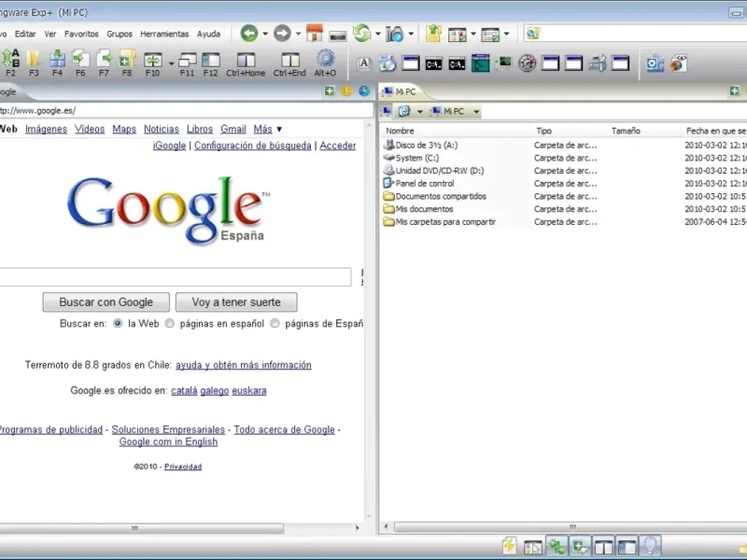Click the Acceder sign-in link
This screenshot has height=560, width=747.
pos(338,146)
